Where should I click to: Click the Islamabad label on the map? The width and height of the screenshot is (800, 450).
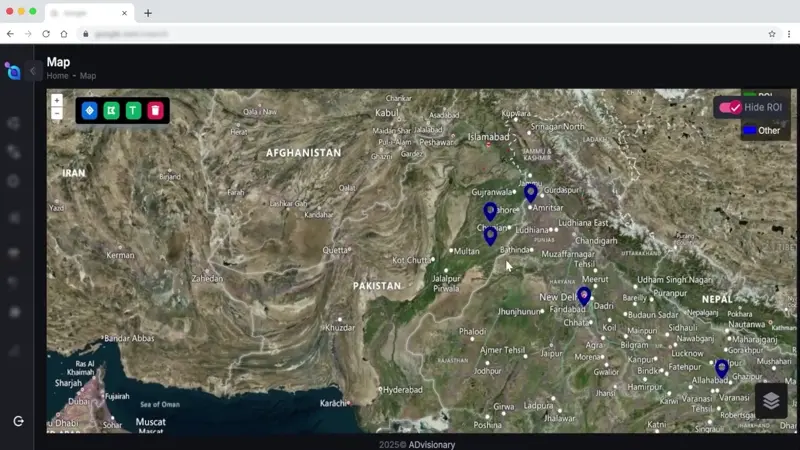tap(488, 137)
